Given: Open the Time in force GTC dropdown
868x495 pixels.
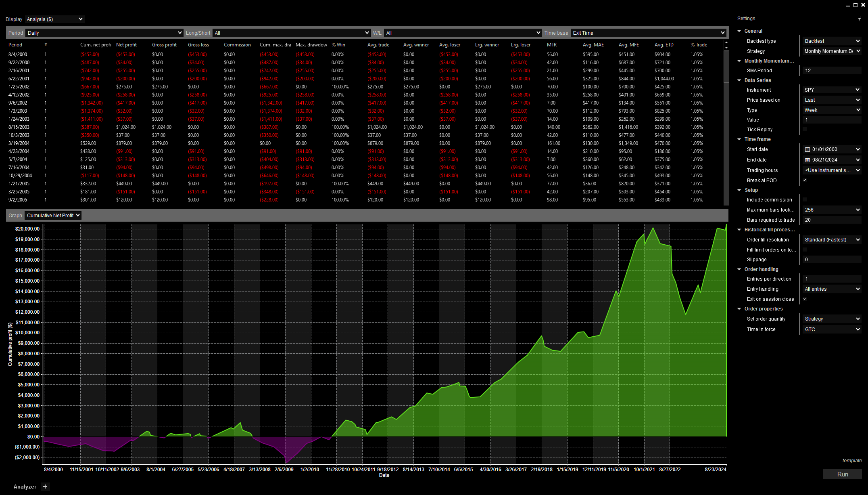Looking at the screenshot, I should (x=832, y=329).
